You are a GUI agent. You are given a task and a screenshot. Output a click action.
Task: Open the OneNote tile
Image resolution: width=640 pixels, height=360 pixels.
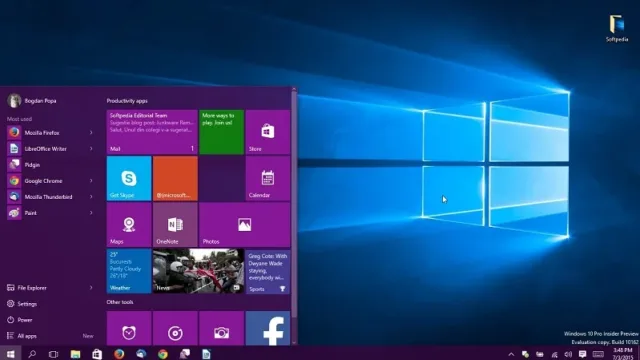175,225
